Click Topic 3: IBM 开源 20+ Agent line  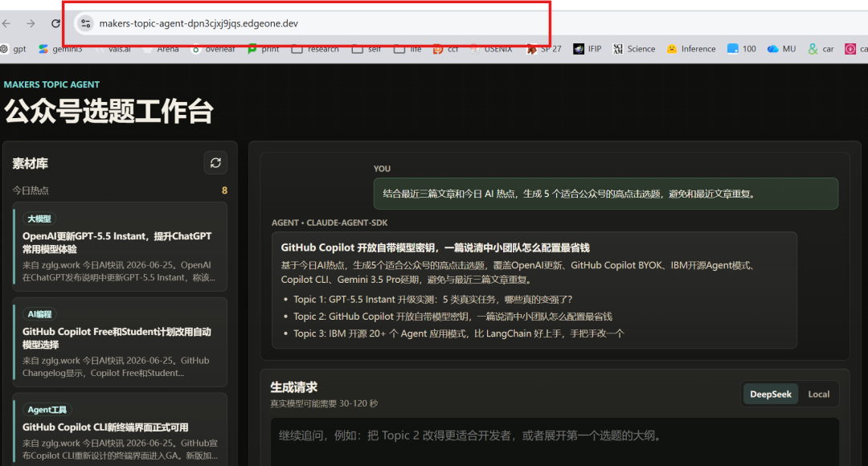click(458, 333)
